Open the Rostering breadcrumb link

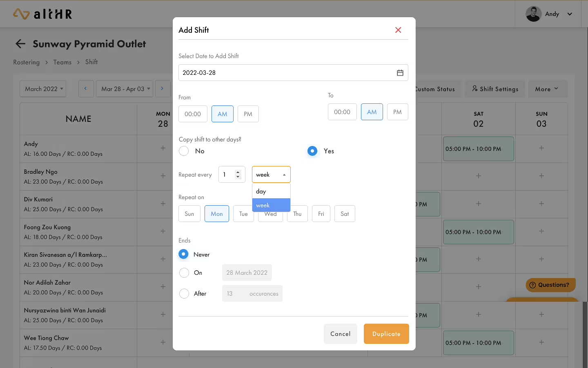27,62
